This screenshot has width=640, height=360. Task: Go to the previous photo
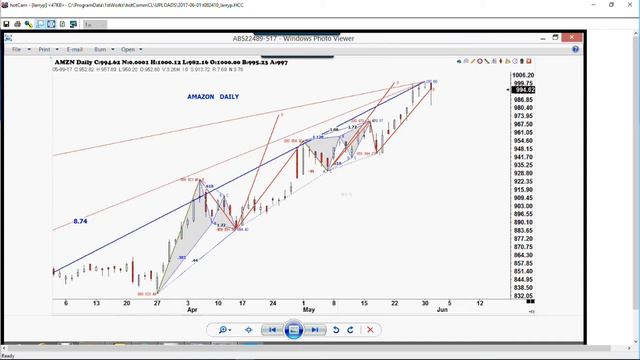click(x=272, y=330)
